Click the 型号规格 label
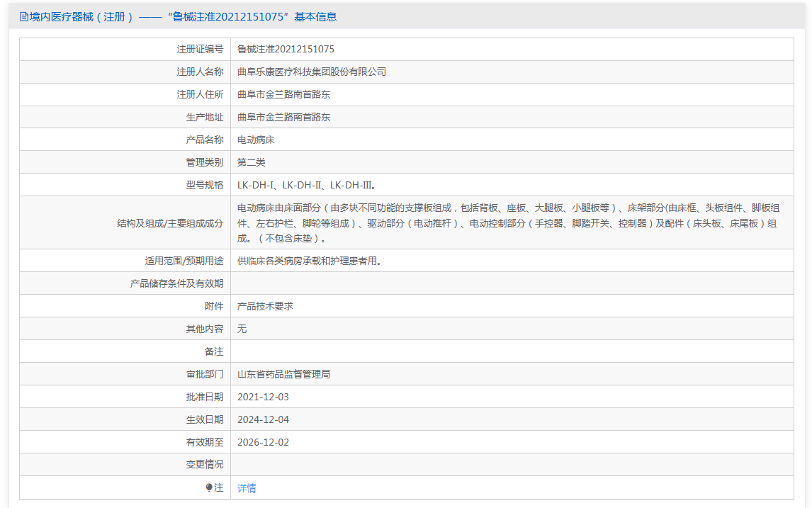 pos(205,186)
